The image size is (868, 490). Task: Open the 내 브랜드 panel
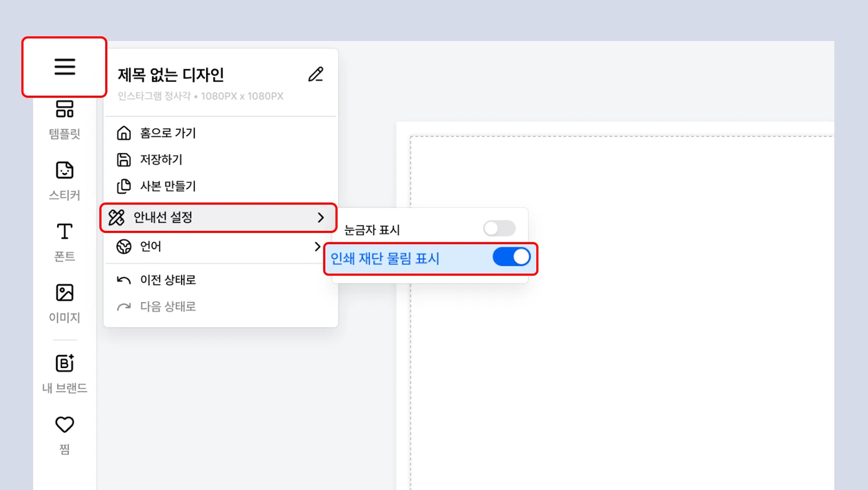pos(65,374)
